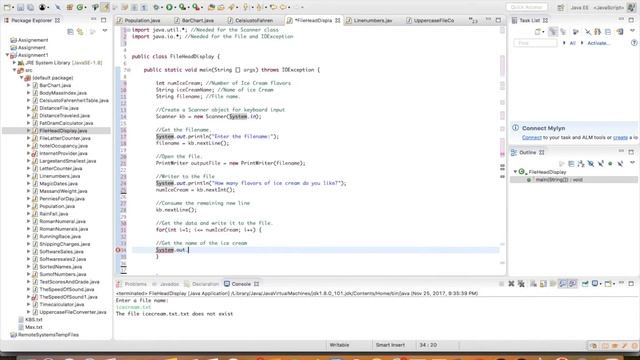The image size is (640, 360).
Task: Click the Java EE perspective button
Action: pos(579,7)
